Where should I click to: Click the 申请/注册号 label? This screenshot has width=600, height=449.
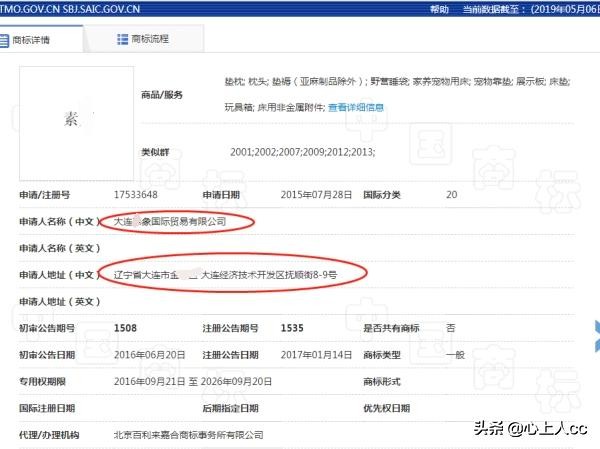click(45, 195)
